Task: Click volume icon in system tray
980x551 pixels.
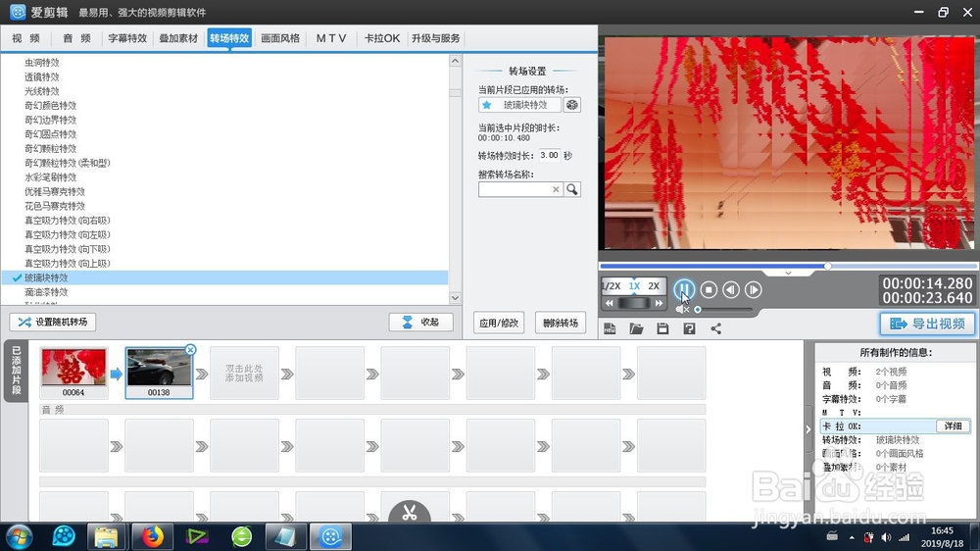Action: pos(886,537)
